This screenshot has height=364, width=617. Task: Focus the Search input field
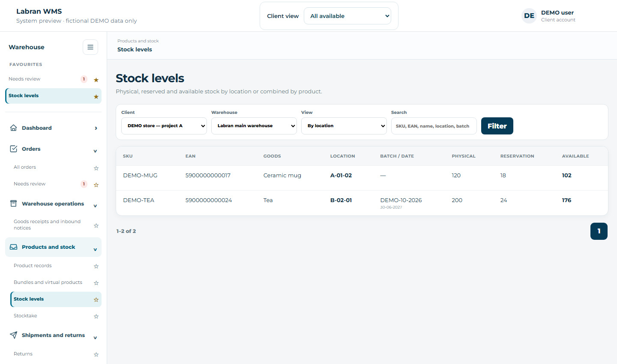coord(434,126)
